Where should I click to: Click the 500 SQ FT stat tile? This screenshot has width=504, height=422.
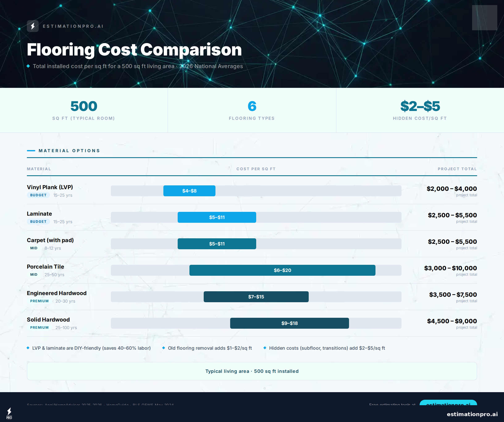84,110
